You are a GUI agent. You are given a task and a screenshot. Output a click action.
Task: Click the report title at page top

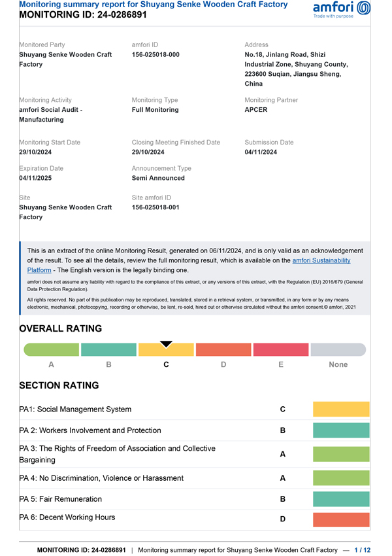point(154,5)
